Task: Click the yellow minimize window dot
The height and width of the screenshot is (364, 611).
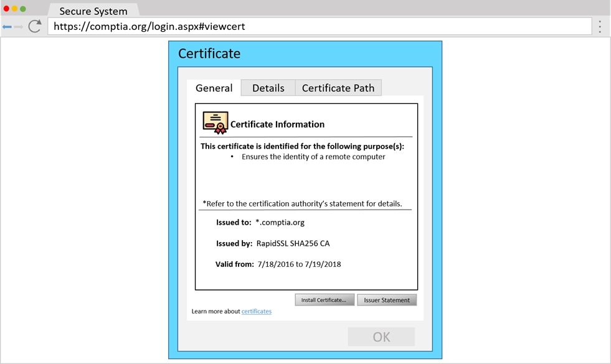Action: pyautogui.click(x=14, y=9)
